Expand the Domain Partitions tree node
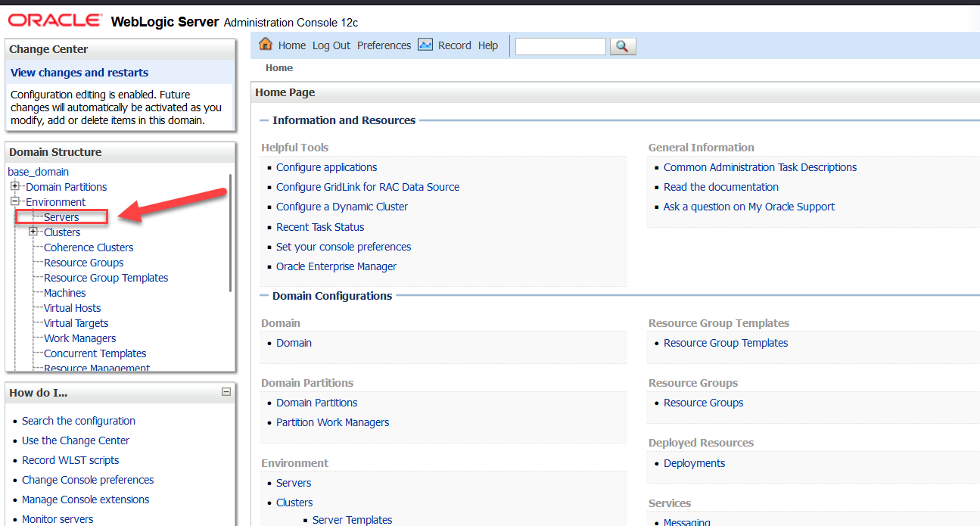 [x=15, y=187]
